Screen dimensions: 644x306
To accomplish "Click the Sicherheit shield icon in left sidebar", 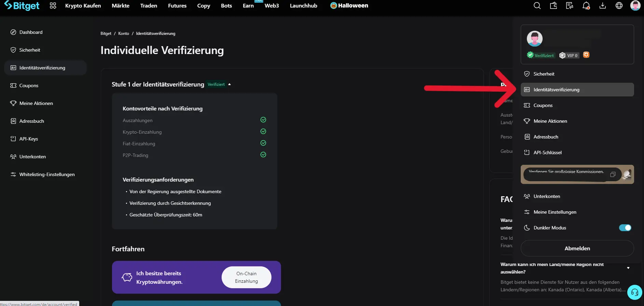I will (13, 50).
